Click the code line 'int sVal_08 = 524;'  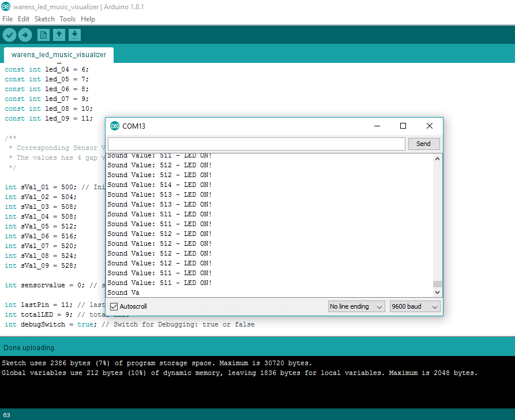[x=40, y=256]
